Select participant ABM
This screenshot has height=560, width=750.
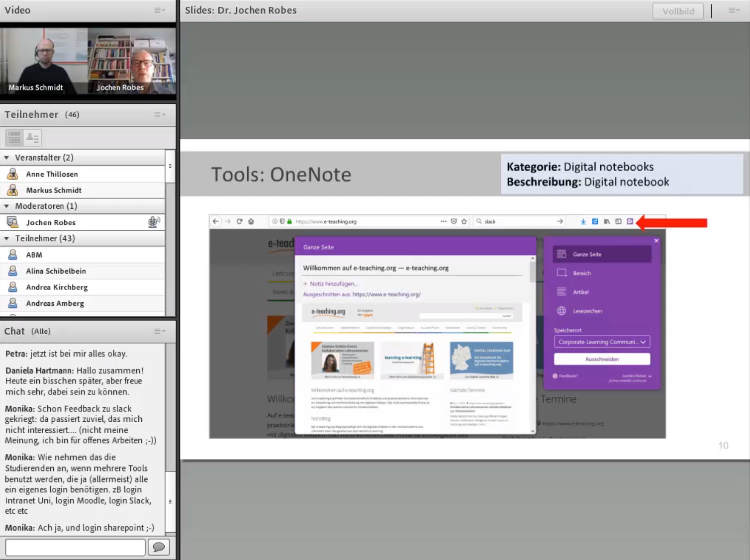point(83,255)
